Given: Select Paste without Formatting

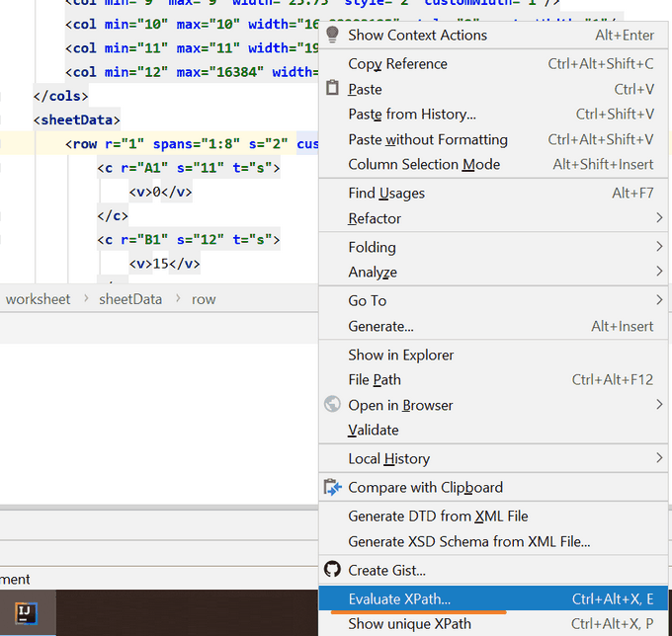Looking at the screenshot, I should tap(428, 140).
